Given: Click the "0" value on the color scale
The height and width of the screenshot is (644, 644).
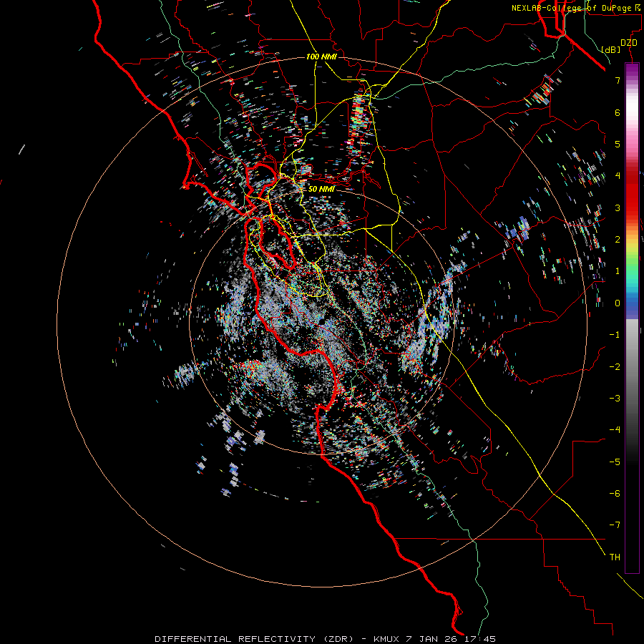Looking at the screenshot, I should pos(618,303).
